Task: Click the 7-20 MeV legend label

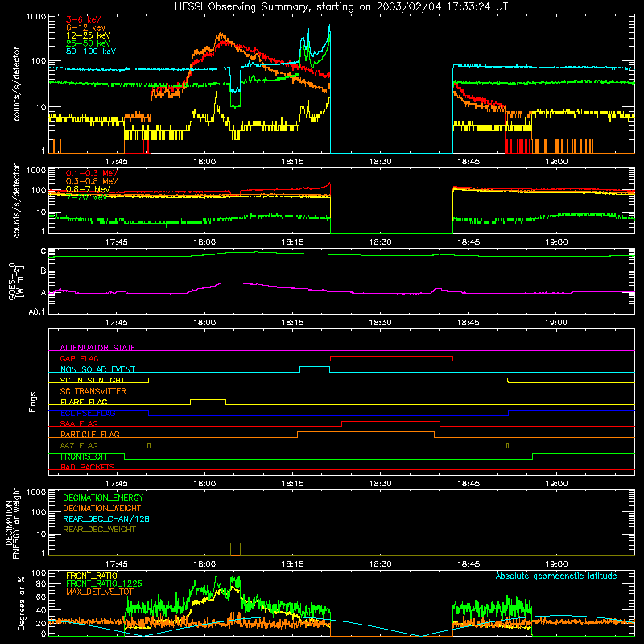Action: pos(86,197)
